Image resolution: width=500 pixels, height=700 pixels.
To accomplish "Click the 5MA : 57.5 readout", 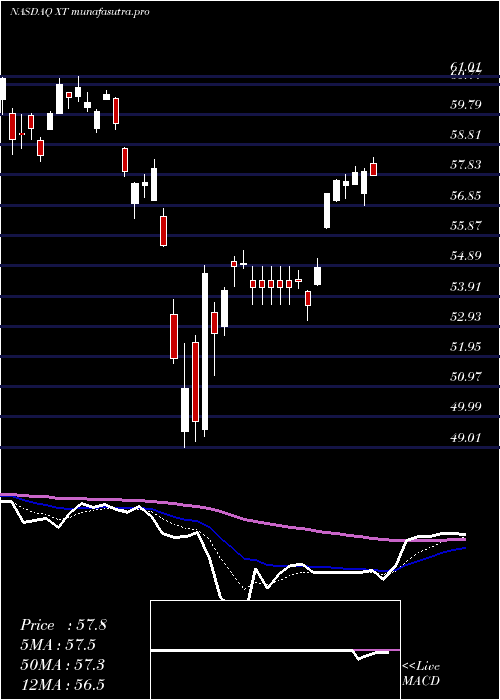I will tap(58, 645).
